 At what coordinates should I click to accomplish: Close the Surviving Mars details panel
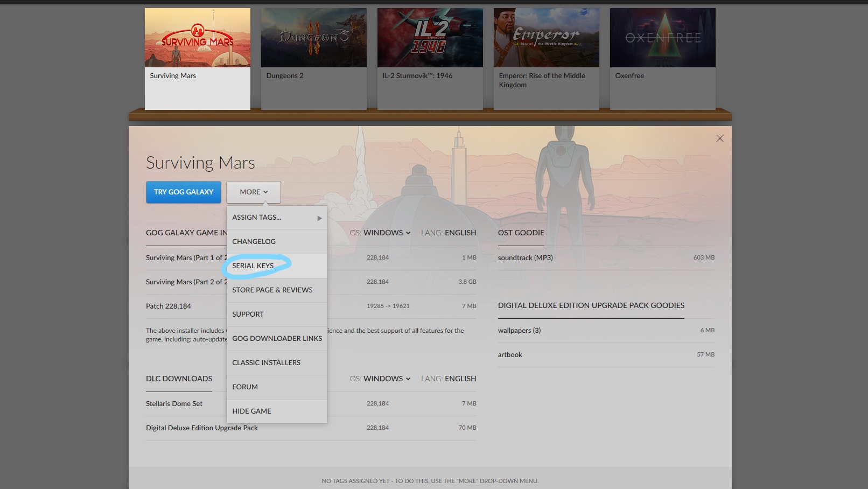[719, 138]
